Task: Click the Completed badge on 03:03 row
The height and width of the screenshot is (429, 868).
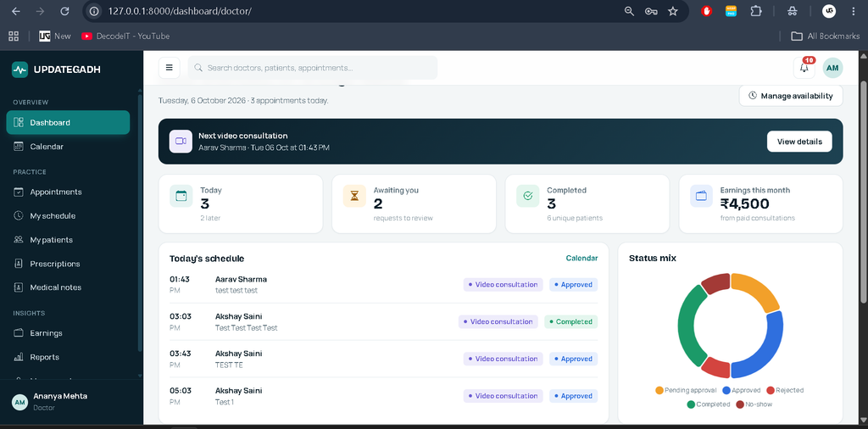Action: [571, 321]
